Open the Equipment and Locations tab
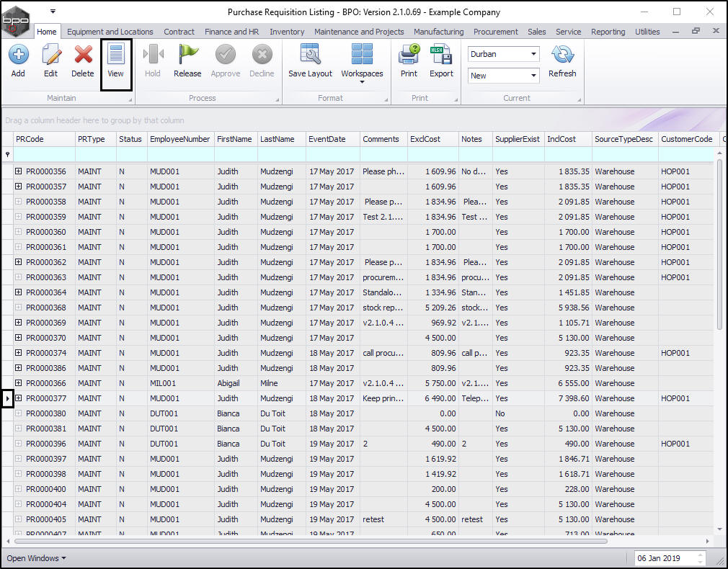The image size is (728, 569). click(x=110, y=32)
